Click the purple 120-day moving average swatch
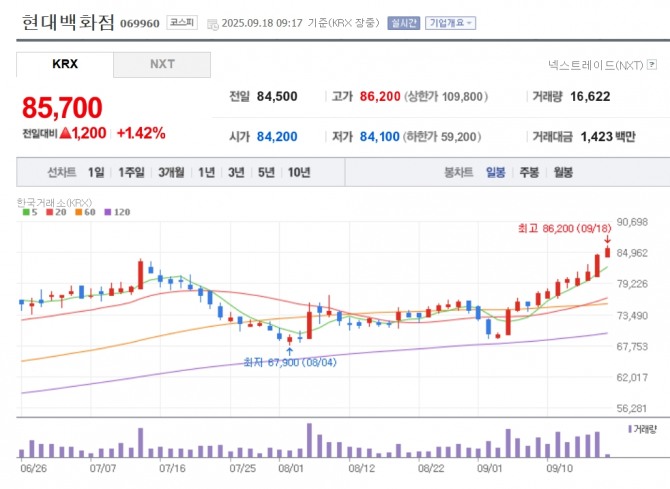 point(108,212)
